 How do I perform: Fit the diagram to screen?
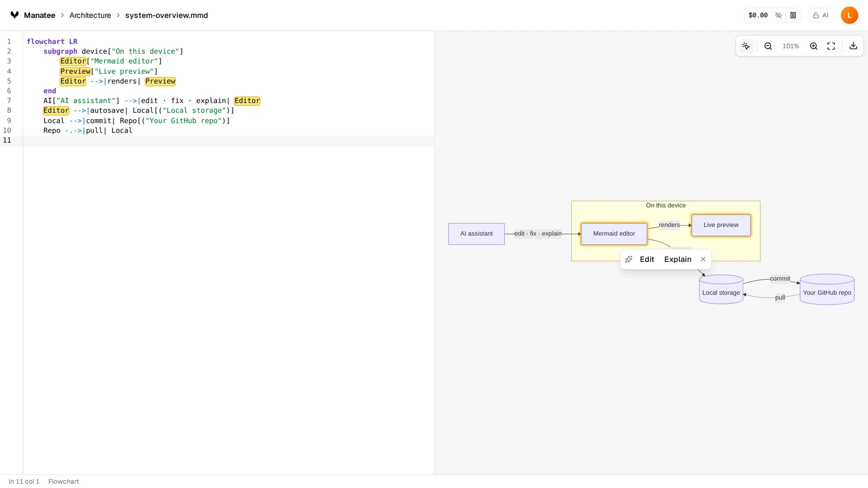coord(831,46)
